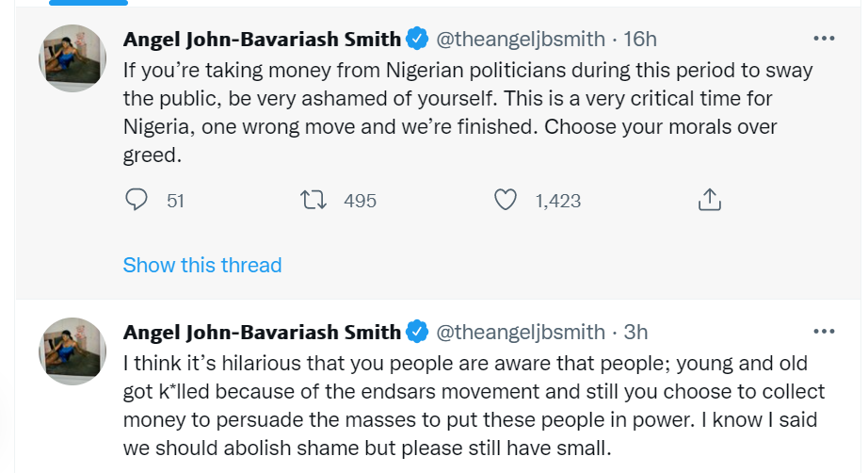Click the 51 replies count
This screenshot has width=868, height=473.
pyautogui.click(x=175, y=201)
